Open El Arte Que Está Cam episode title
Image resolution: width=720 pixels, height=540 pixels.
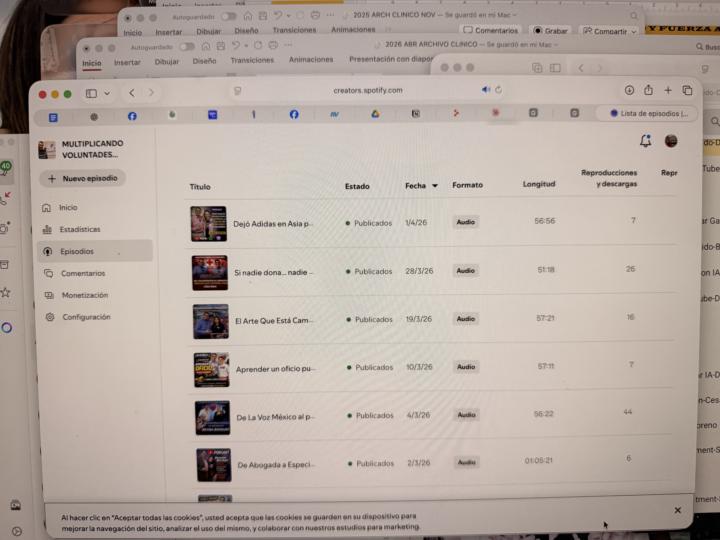coord(274,321)
